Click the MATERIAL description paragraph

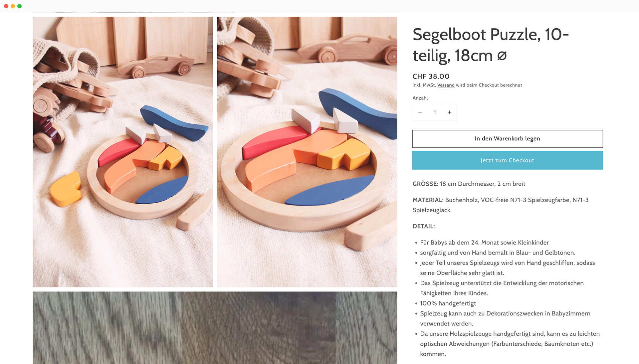pyautogui.click(x=501, y=205)
